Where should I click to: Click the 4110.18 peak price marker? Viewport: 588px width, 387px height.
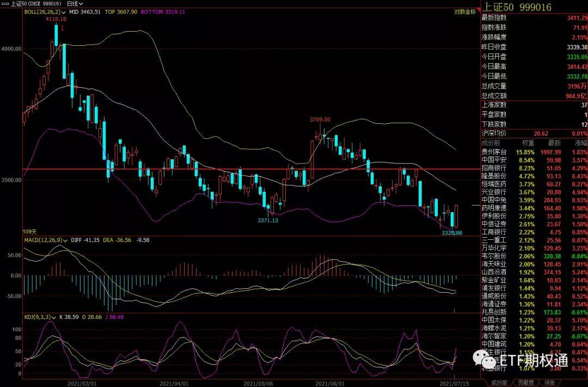point(56,19)
